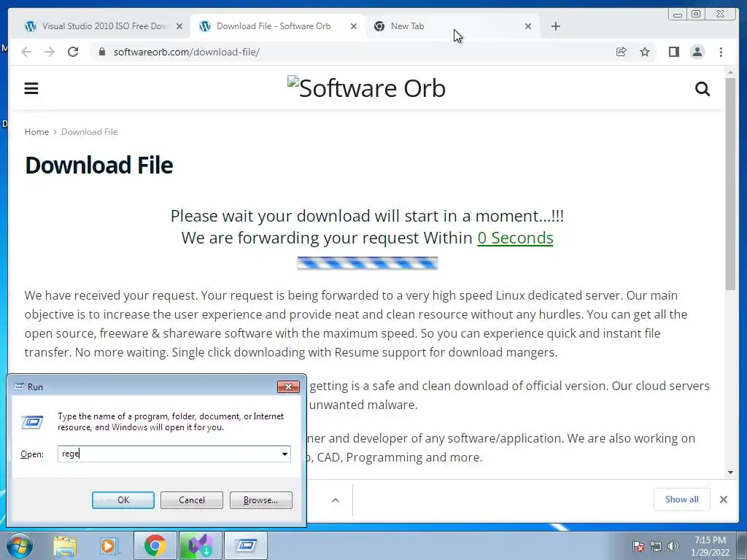
Task: Click the page scrollbar down arrow
Action: click(730, 472)
